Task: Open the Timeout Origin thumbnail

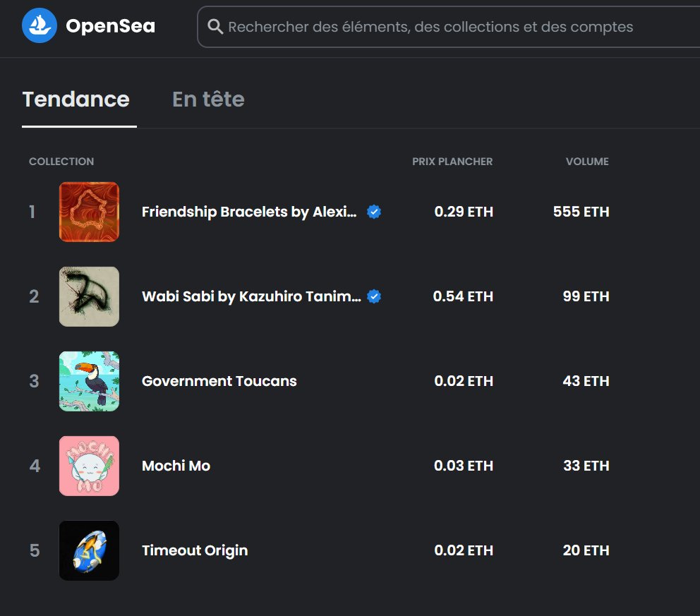Action: pyautogui.click(x=90, y=550)
